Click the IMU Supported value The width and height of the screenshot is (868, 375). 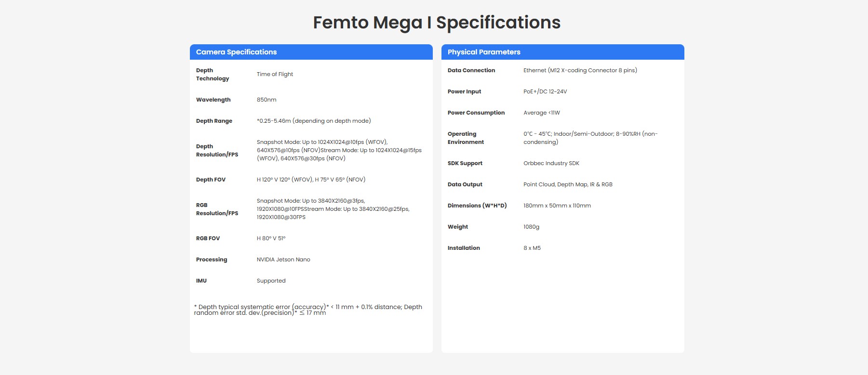[x=271, y=281]
